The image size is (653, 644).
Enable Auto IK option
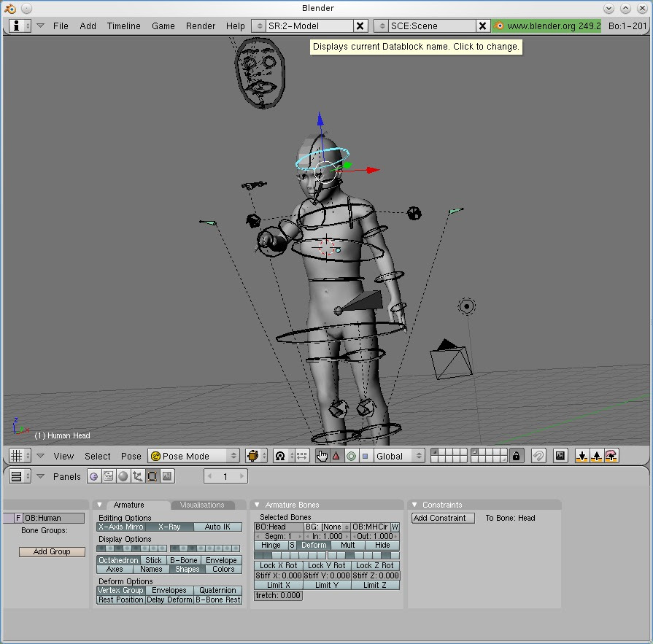coord(218,527)
